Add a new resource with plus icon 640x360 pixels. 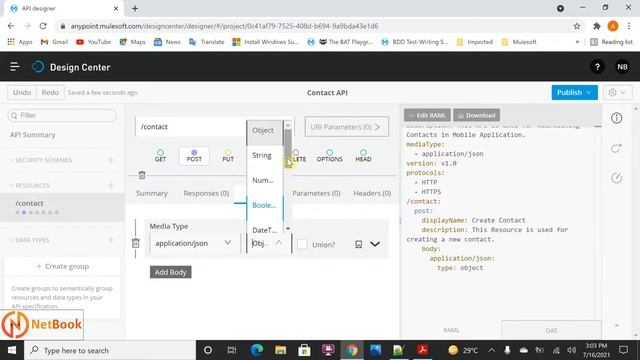[x=111, y=186]
